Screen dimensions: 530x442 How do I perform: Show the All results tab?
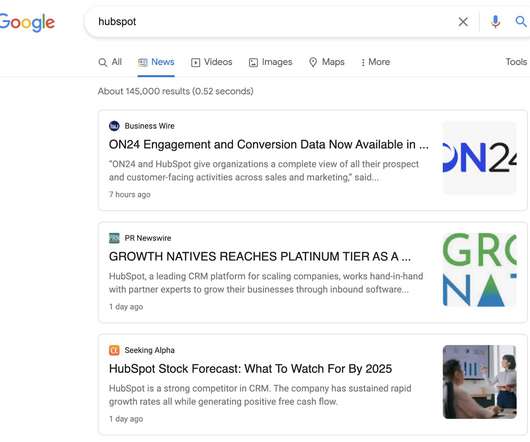click(x=110, y=62)
